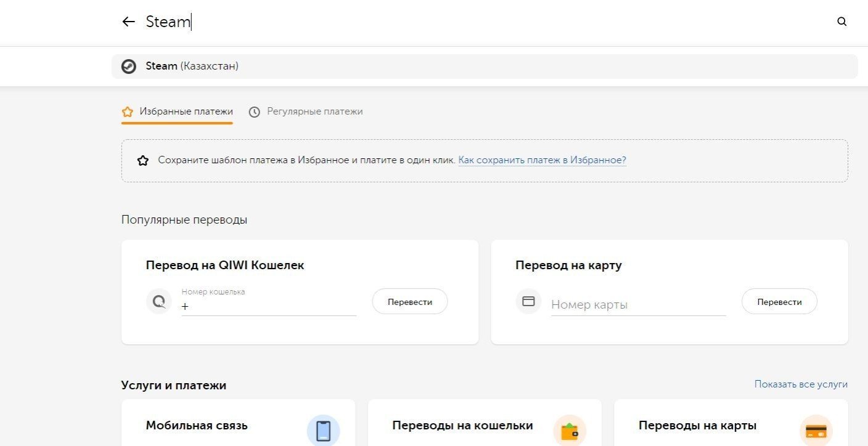Click the QIWI wallet logo icon
Viewport: 868px width, 446px height.
tap(159, 302)
